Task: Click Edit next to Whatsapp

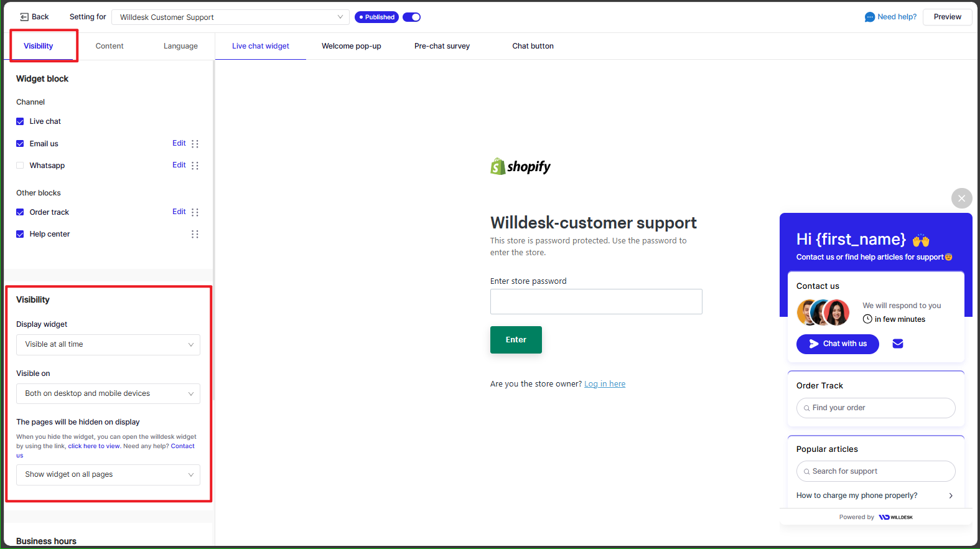Action: coord(179,165)
